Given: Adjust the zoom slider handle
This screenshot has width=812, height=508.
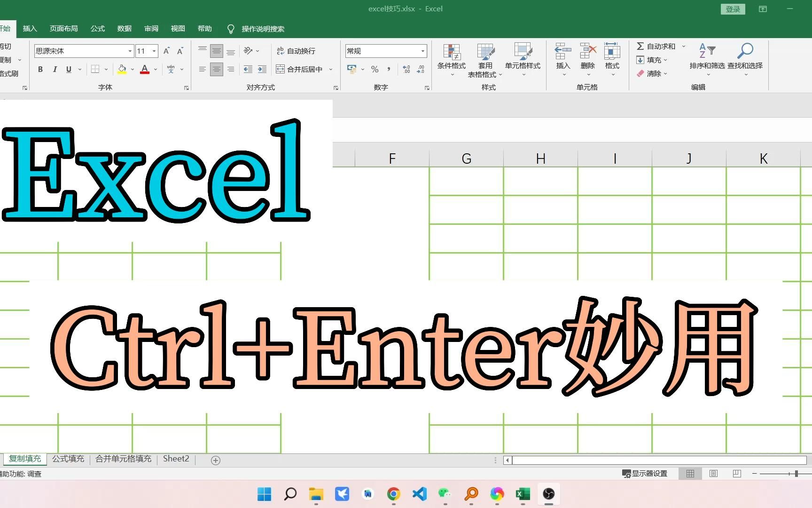Looking at the screenshot, I should (796, 474).
